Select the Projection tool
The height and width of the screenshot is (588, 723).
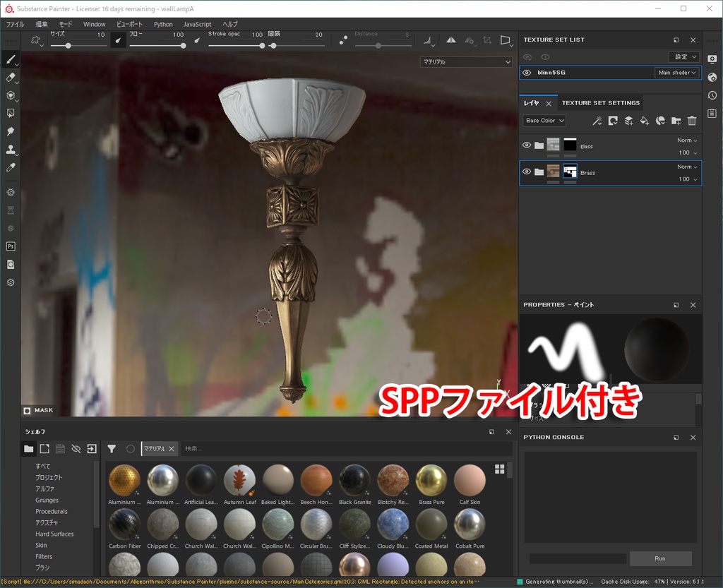tap(11, 95)
